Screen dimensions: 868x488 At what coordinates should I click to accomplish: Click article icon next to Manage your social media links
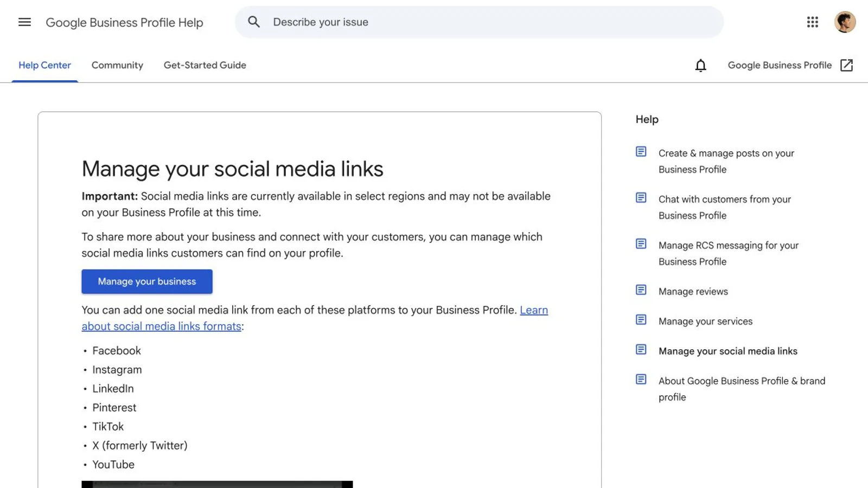tap(641, 350)
